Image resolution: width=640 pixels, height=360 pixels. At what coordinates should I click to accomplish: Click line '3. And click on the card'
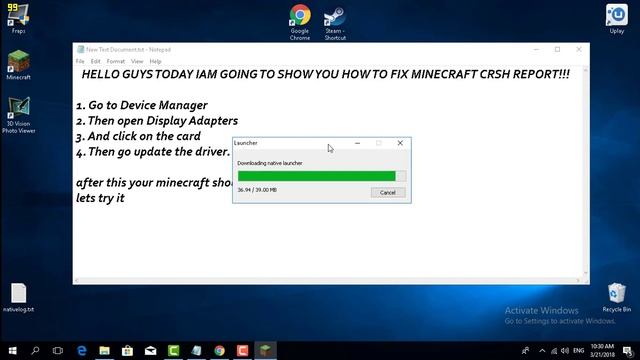click(x=138, y=136)
